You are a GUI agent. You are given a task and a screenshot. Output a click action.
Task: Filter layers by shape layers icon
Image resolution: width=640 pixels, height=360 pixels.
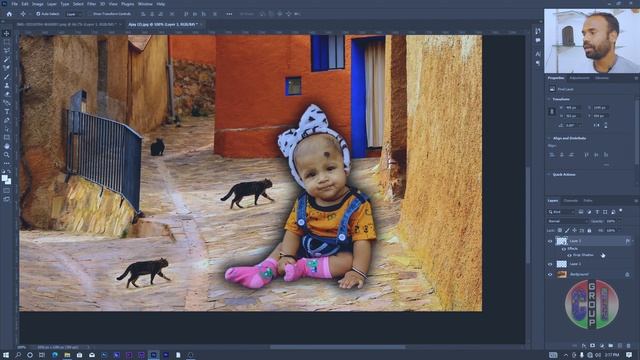pos(605,212)
